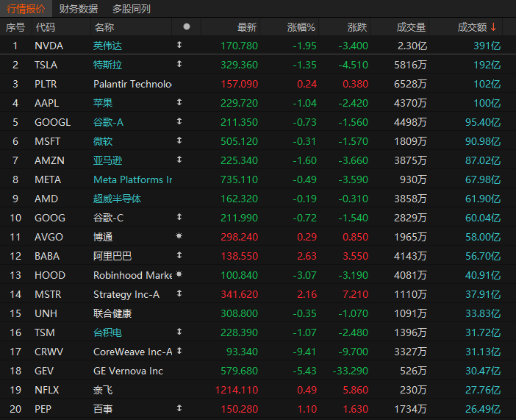Viewport: 516px width, 420px height.
Task: Open the 多股同列 tab
Action: click(132, 9)
